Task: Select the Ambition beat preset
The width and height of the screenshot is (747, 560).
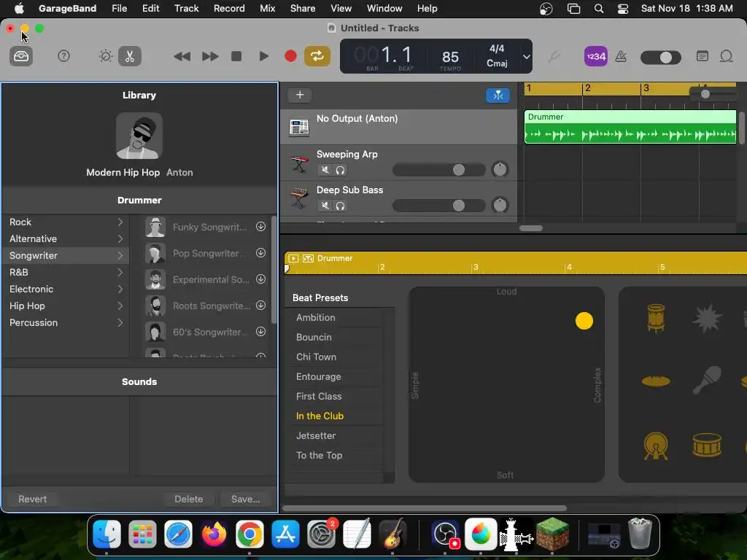Action: pos(316,318)
